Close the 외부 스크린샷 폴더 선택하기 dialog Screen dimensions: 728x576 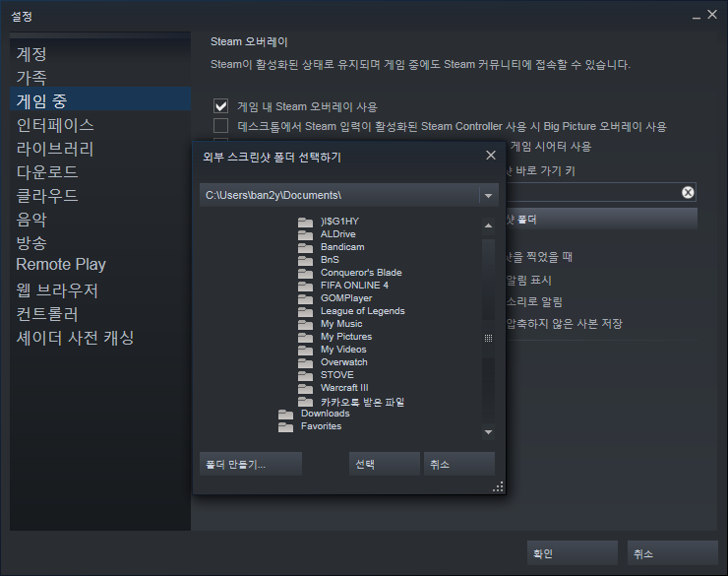491,156
